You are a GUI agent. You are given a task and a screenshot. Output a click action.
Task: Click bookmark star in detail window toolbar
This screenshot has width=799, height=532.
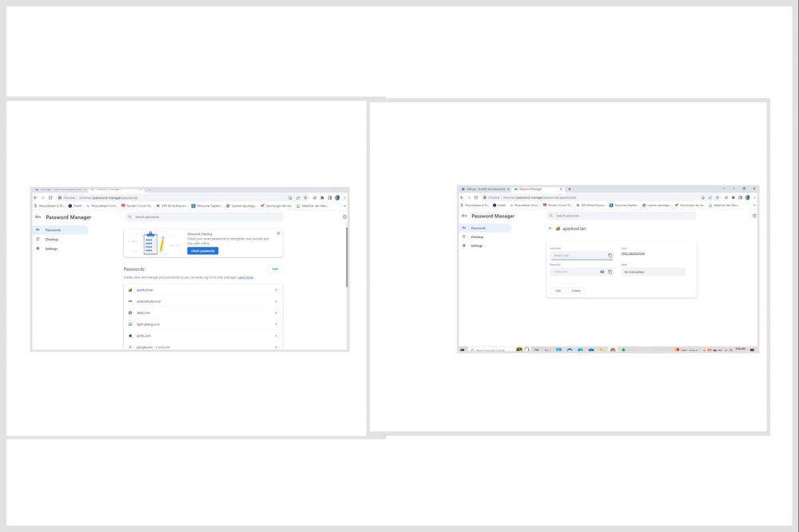718,197
